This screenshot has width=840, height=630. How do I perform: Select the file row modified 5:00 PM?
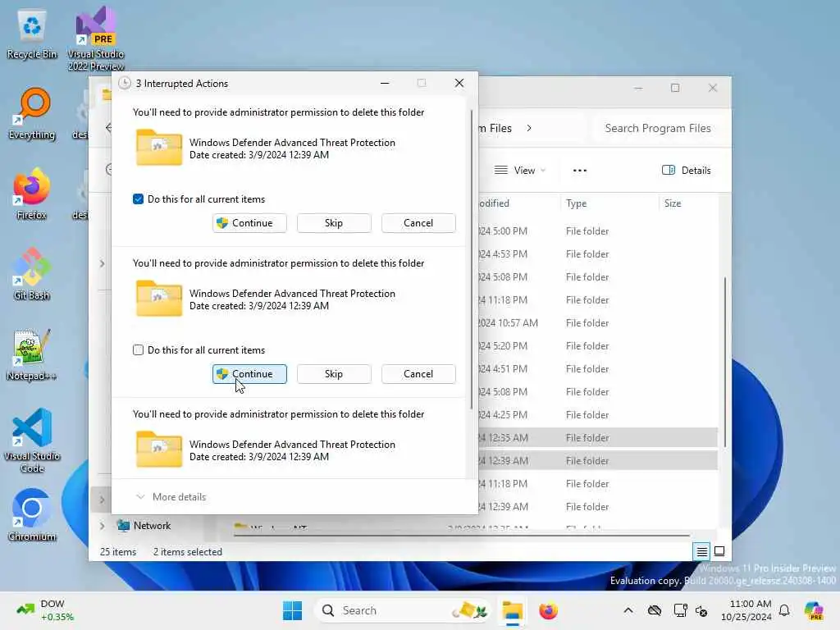point(597,231)
